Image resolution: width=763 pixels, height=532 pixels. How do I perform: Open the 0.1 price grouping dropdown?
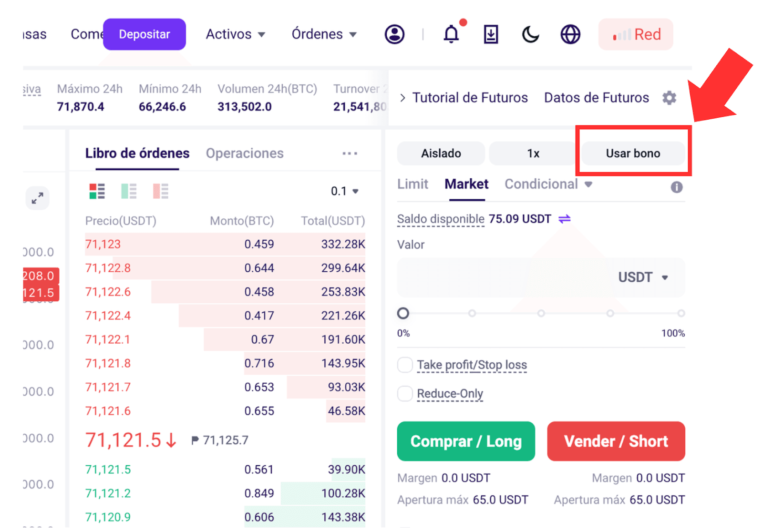tap(344, 191)
